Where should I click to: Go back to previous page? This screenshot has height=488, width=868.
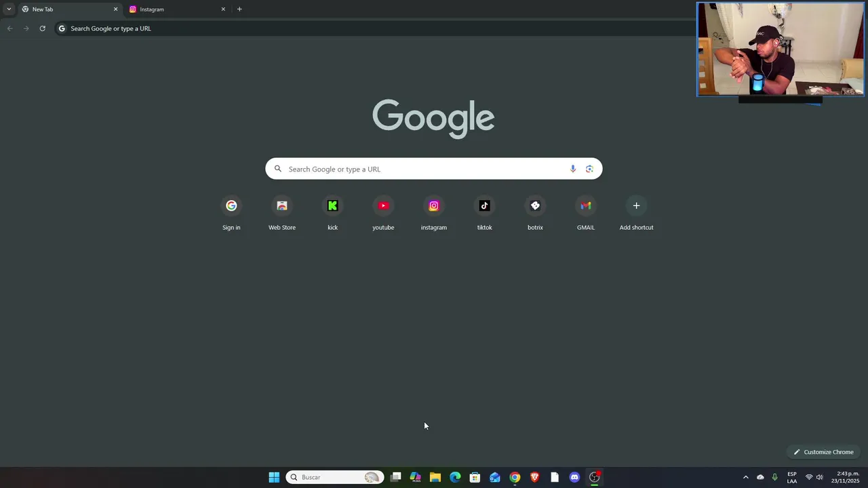point(9,28)
